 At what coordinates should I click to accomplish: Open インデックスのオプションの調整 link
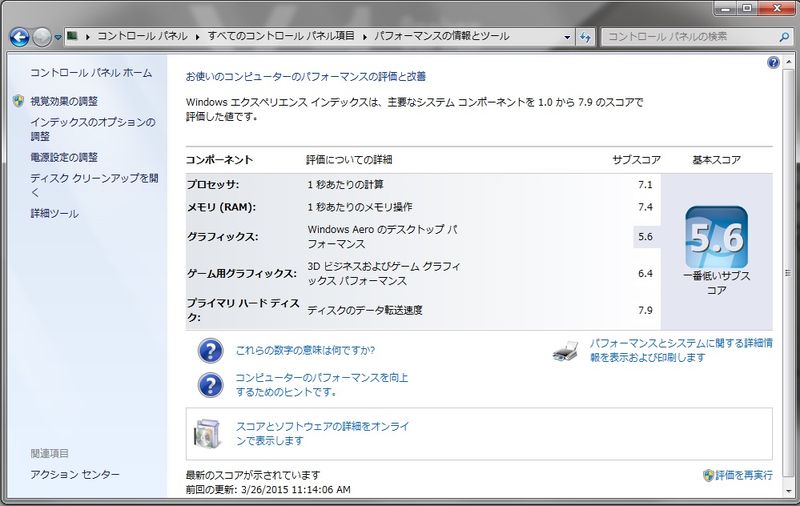pos(92,129)
